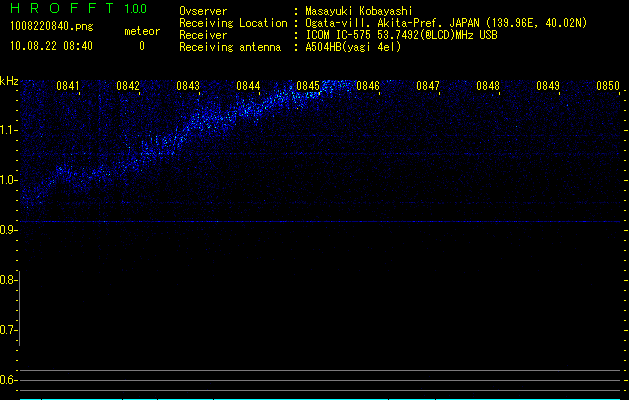Image resolution: width=629 pixels, height=400 pixels.
Task: Click the Ovserver field label
Action: 203,11
